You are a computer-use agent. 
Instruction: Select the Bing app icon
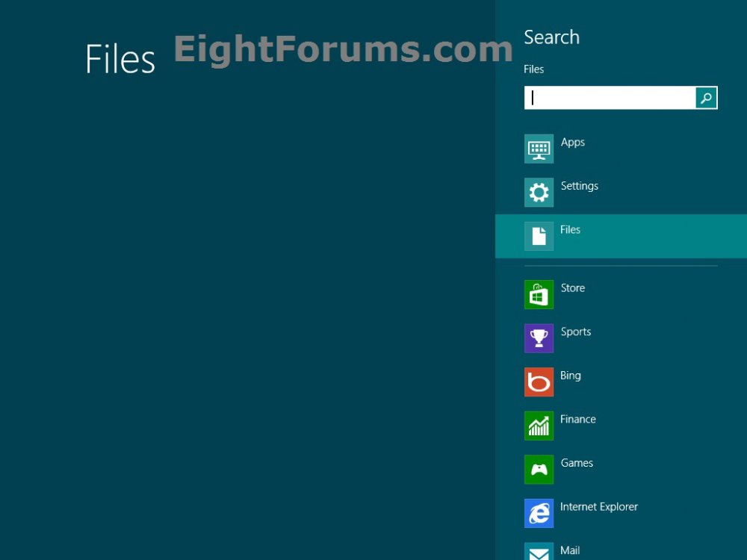539,382
